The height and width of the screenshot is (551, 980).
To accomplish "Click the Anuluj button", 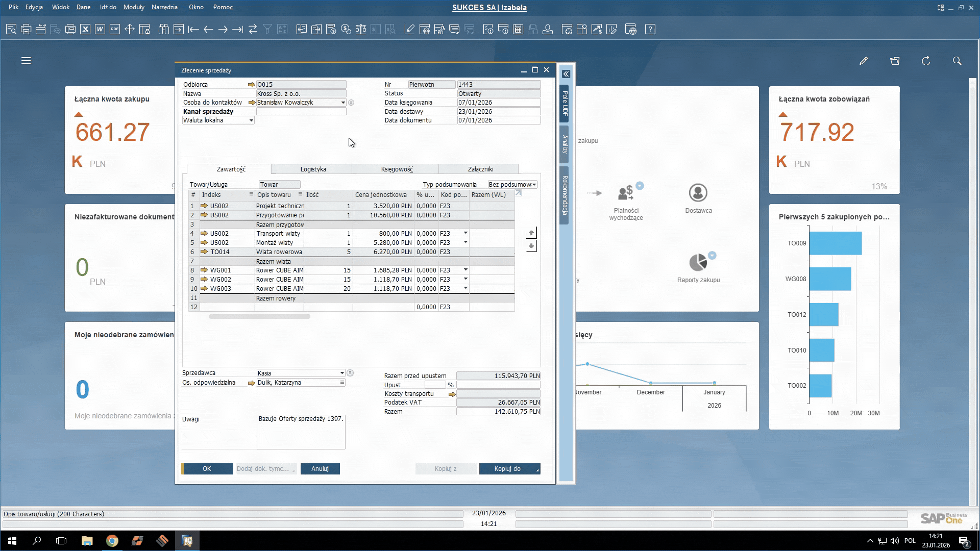I will [320, 469].
